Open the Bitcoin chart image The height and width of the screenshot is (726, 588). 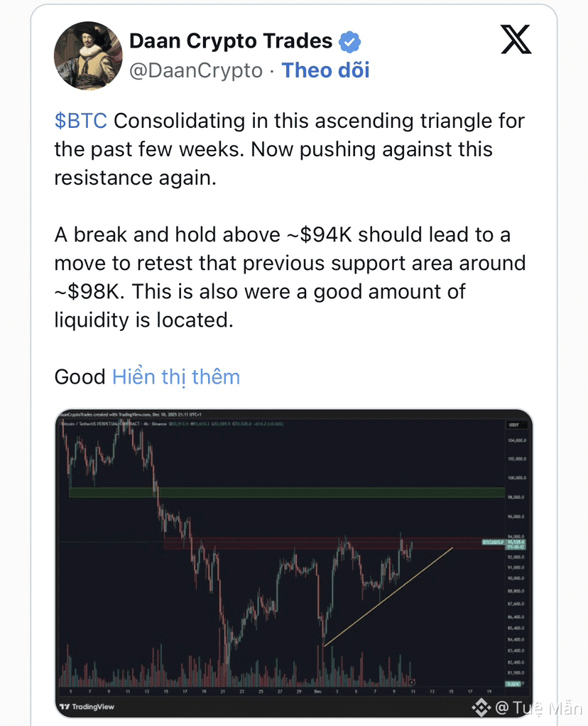pyautogui.click(x=293, y=563)
